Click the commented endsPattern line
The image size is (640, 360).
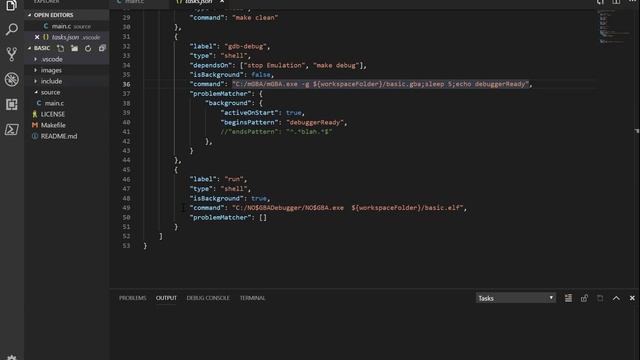click(276, 132)
